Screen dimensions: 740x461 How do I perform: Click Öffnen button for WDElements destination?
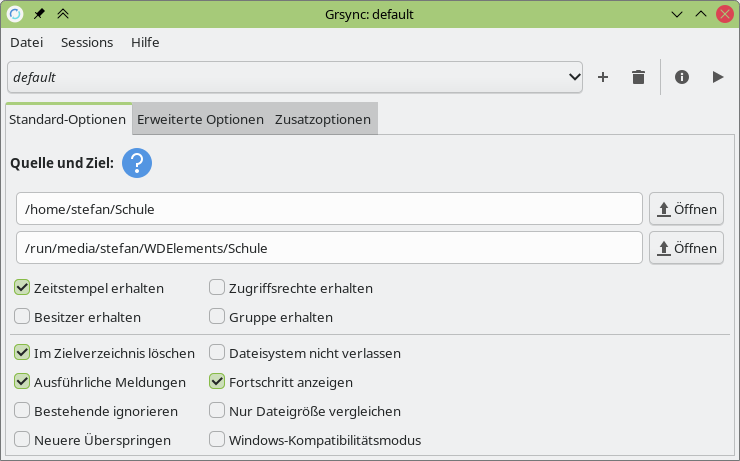[686, 248]
